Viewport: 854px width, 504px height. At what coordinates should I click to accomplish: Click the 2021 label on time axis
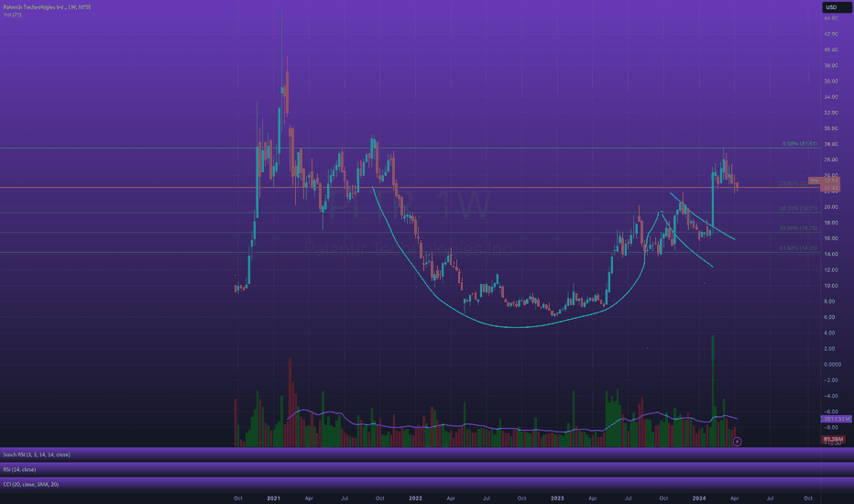click(273, 498)
